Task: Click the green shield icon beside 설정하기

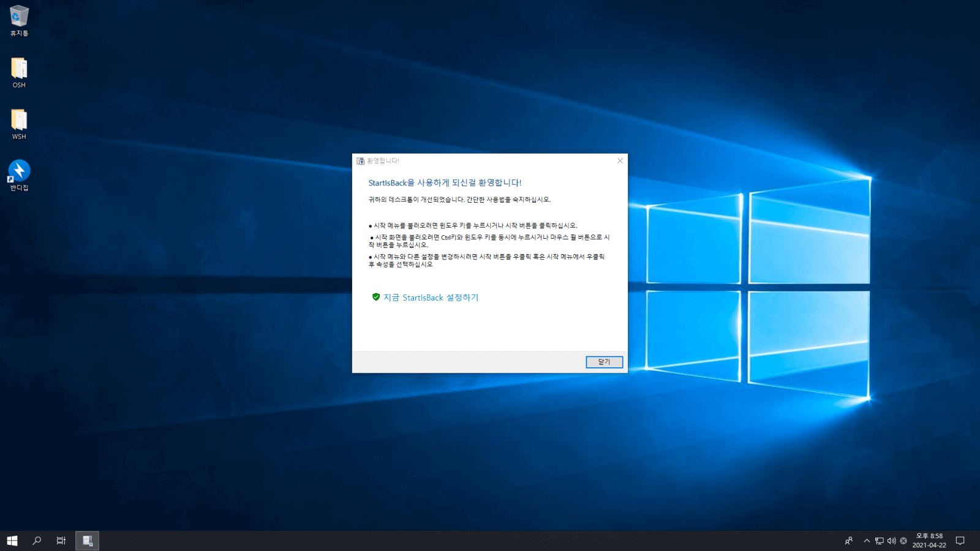Action: click(376, 297)
